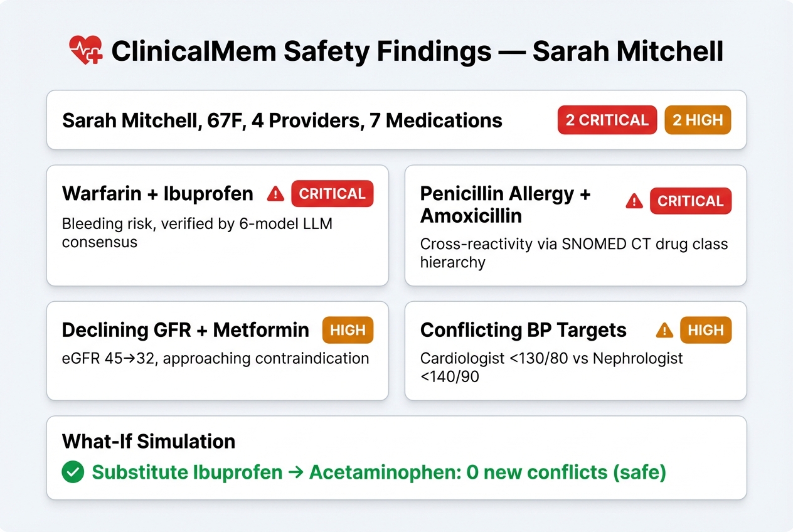Viewport: 793px width, 532px height.
Task: Click the 2 HIGH summary badge
Action: [x=698, y=120]
